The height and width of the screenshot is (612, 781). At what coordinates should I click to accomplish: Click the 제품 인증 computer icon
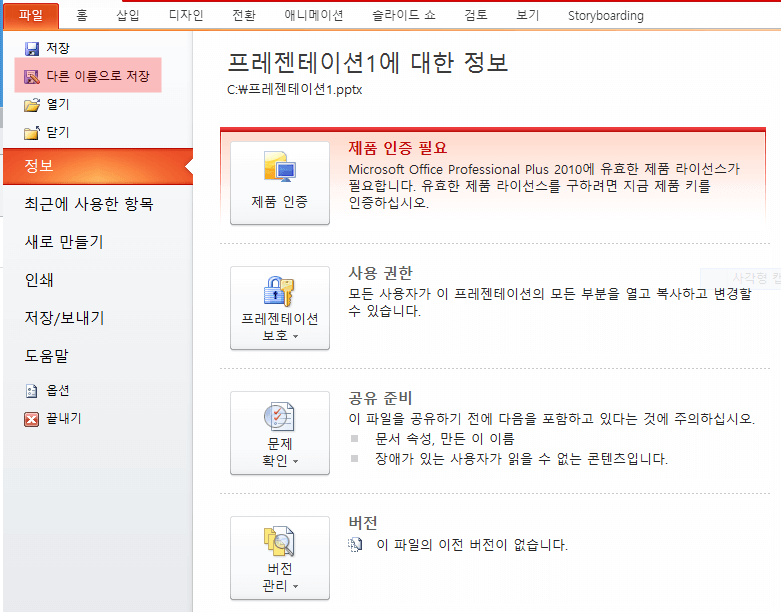[280, 166]
